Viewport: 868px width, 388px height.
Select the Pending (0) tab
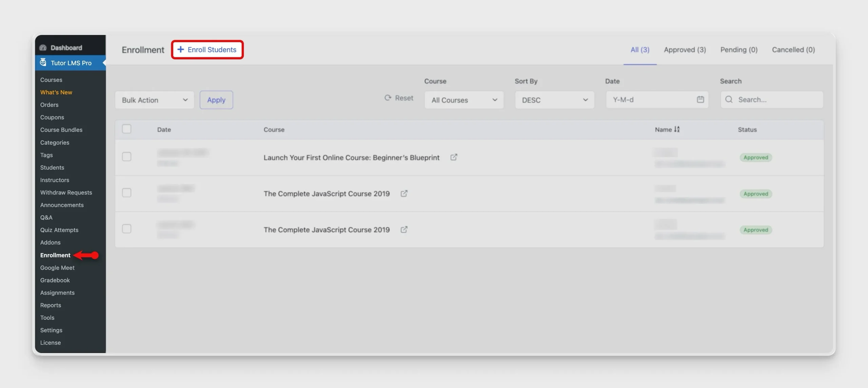[x=739, y=50]
